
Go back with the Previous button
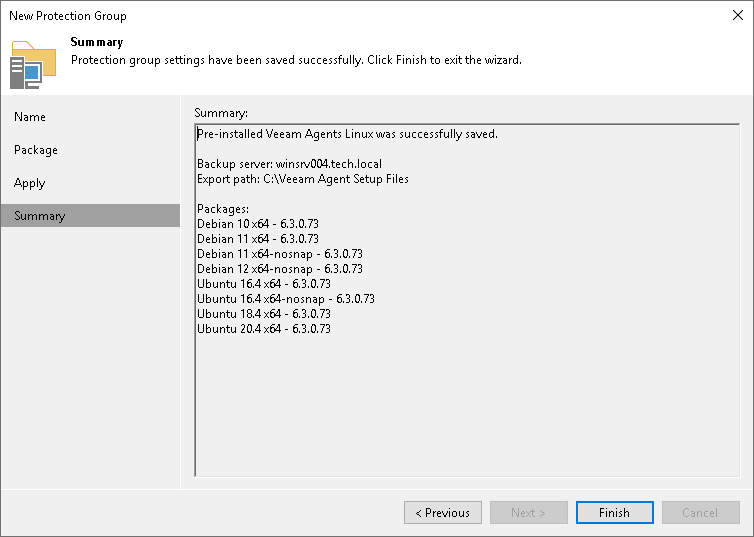pos(442,512)
